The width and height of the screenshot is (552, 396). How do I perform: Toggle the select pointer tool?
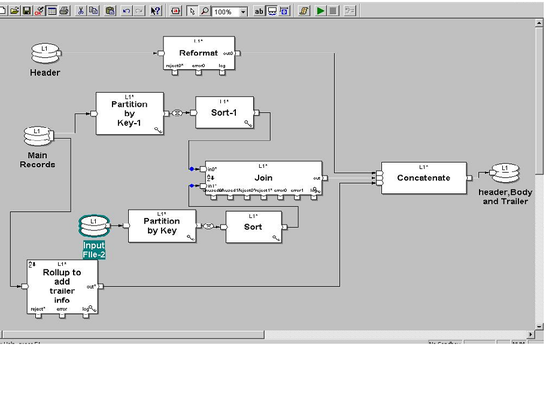pyautogui.click(x=192, y=11)
